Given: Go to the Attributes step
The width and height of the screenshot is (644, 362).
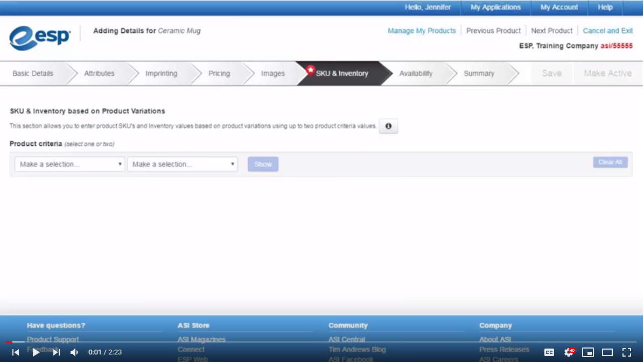Looking at the screenshot, I should click(x=100, y=74).
